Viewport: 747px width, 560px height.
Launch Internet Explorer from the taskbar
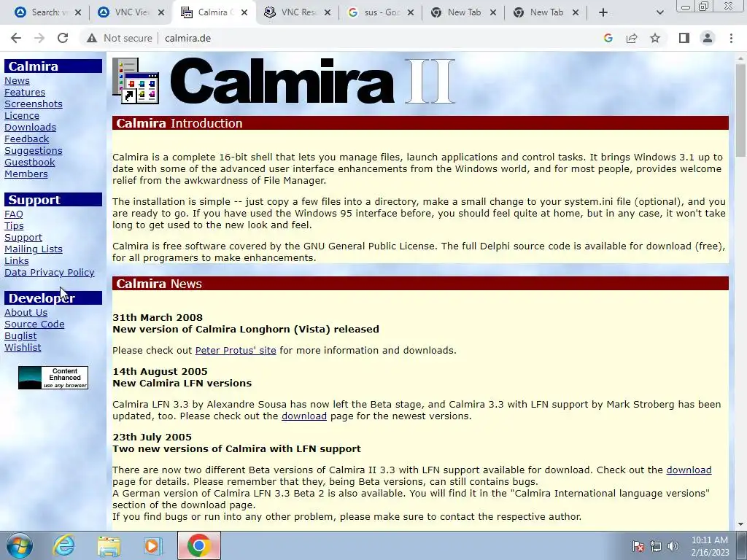click(x=64, y=545)
